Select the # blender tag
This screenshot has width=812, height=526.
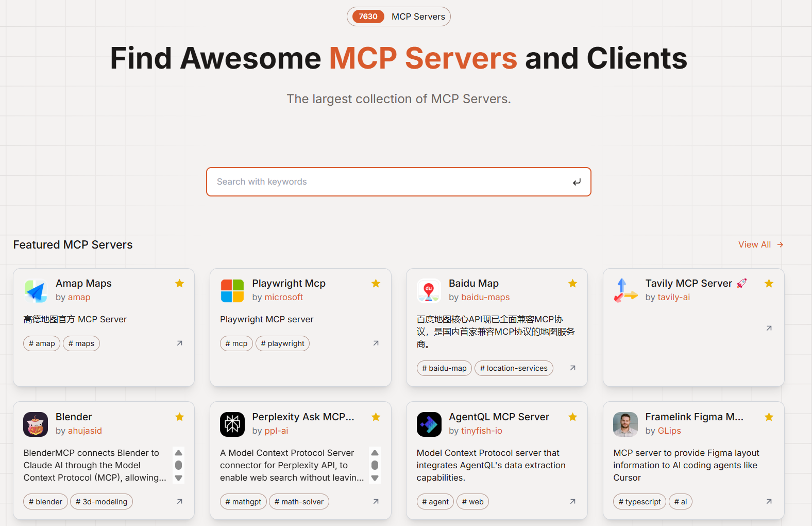click(45, 502)
